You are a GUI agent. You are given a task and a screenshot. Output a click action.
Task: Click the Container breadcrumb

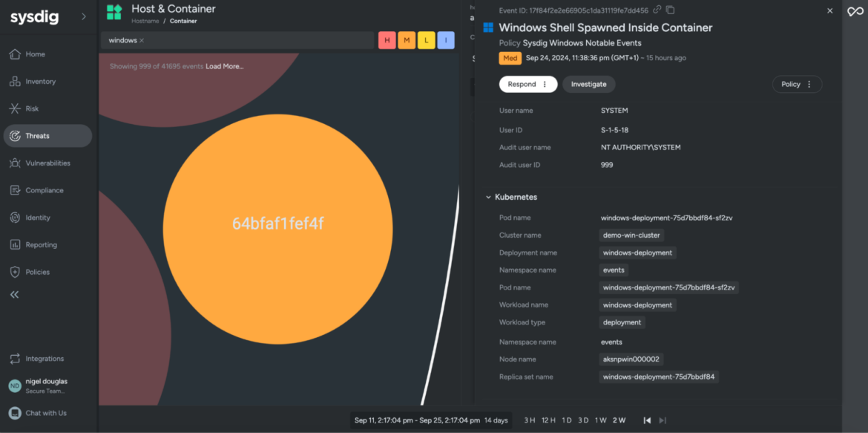click(183, 21)
